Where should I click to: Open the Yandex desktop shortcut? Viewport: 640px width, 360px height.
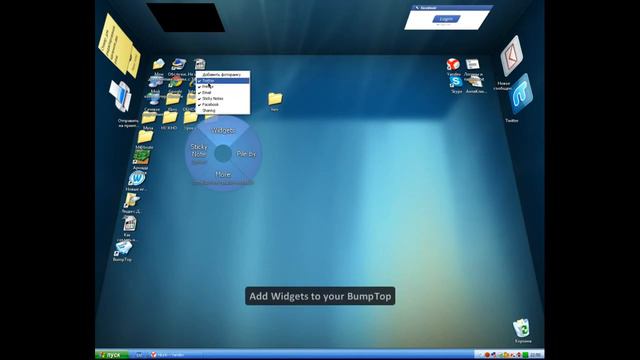(x=453, y=64)
